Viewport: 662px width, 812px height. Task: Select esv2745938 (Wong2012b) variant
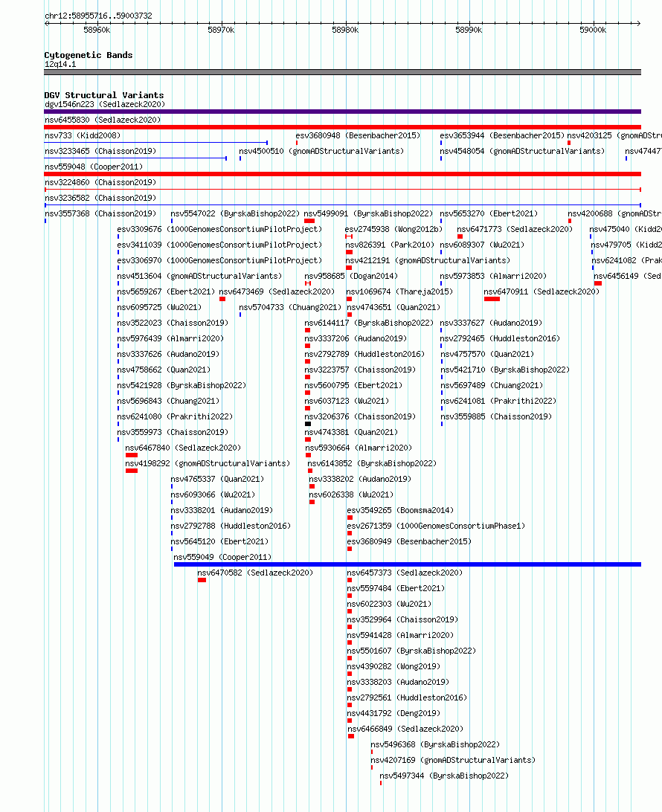pyautogui.click(x=393, y=229)
